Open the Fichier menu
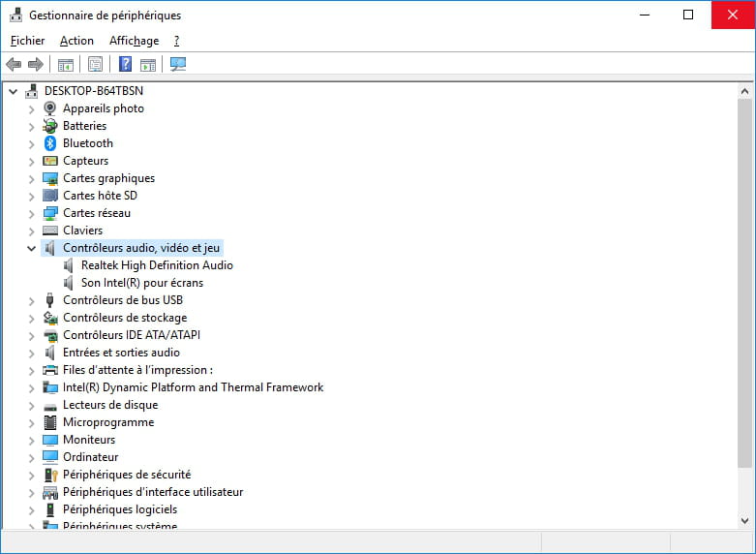756x554 pixels. pos(27,41)
